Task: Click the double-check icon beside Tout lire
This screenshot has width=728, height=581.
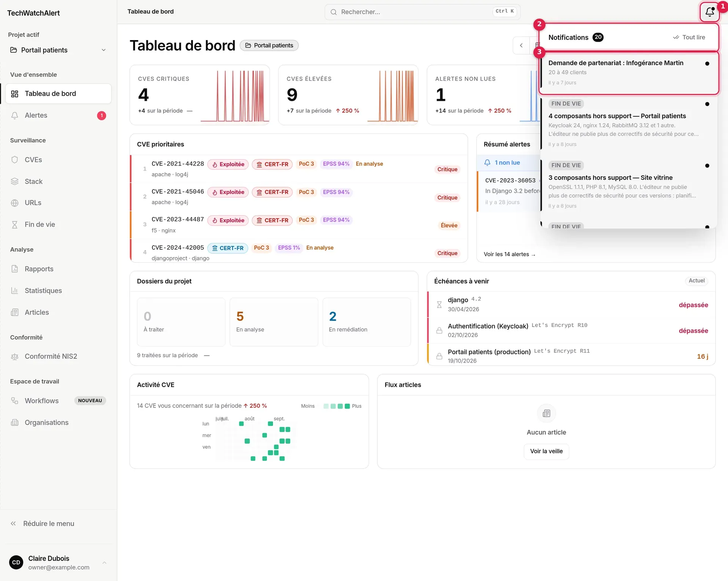Action: [676, 37]
